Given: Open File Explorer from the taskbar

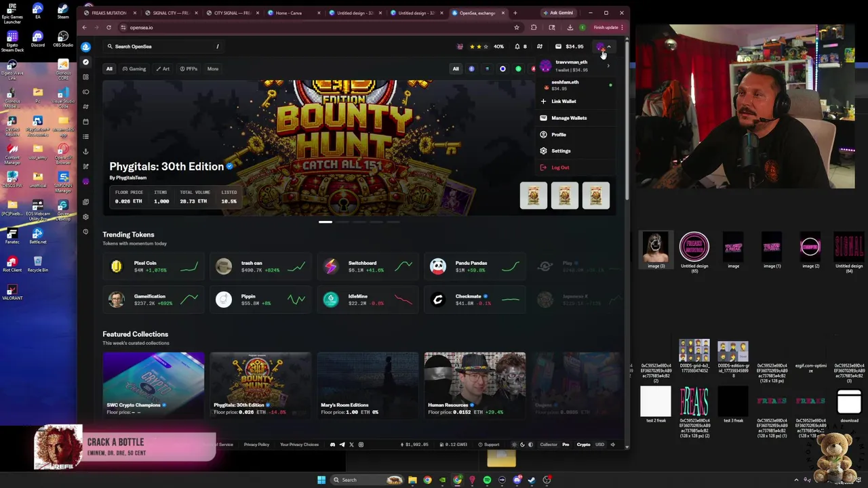Looking at the screenshot, I should (412, 480).
